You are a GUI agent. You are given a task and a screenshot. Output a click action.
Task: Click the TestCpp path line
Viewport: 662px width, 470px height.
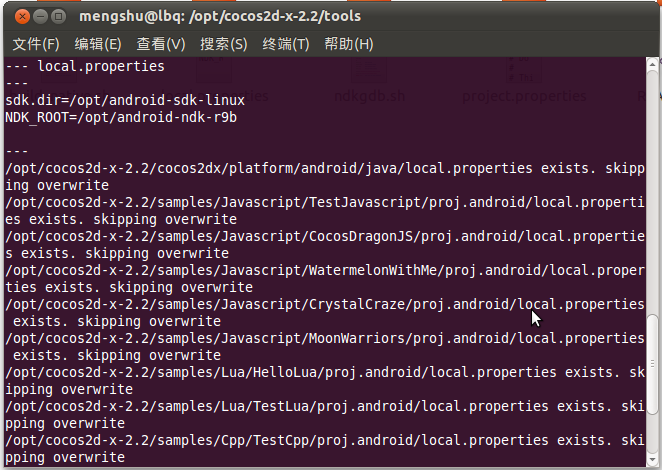(x=325, y=440)
